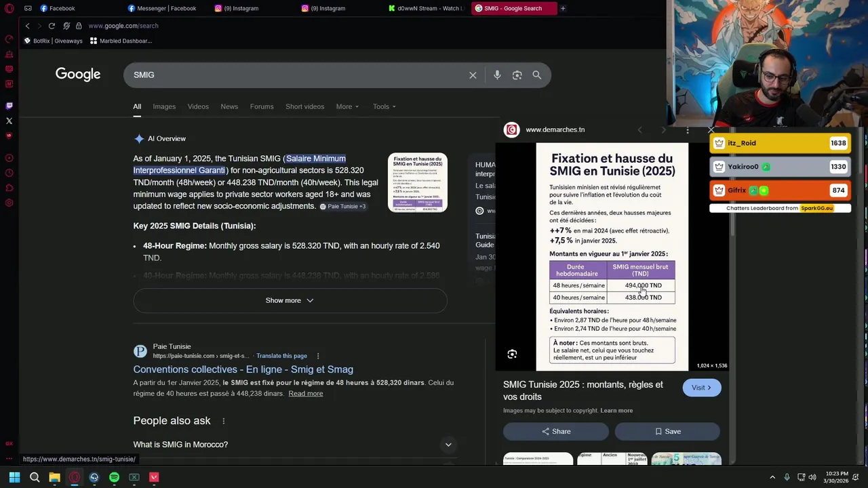The width and height of the screenshot is (868, 488).
Task: Open BotRix | Giveaways bookmark
Action: 53,41
